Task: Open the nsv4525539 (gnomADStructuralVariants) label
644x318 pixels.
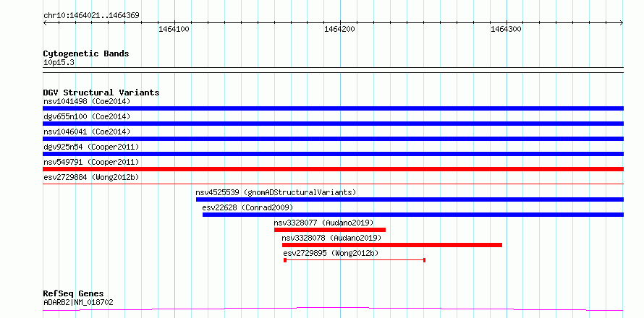Action: click(276, 192)
